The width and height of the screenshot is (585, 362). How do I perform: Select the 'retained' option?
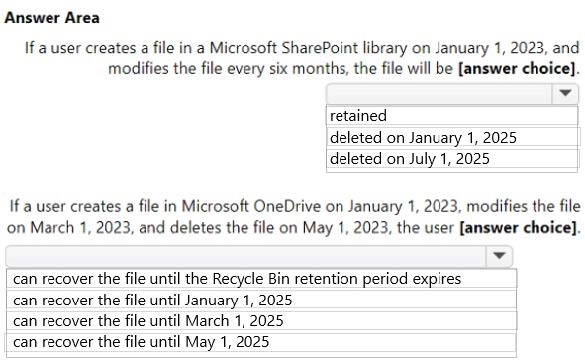click(452, 116)
